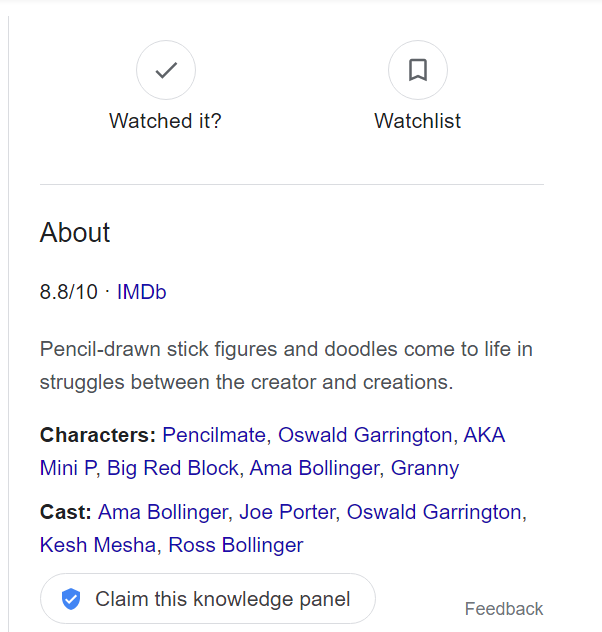
Task: Click Claim this knowledge panel button
Action: click(208, 599)
